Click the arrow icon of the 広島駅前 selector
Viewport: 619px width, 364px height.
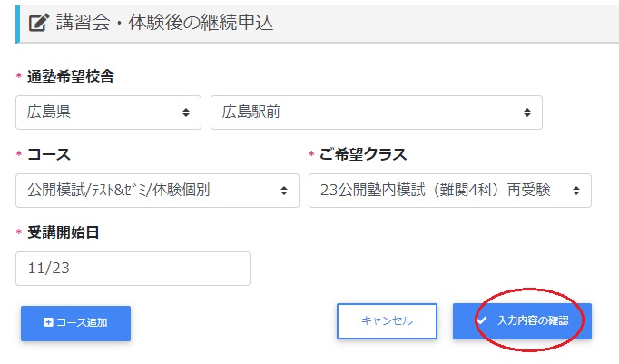pos(526,113)
